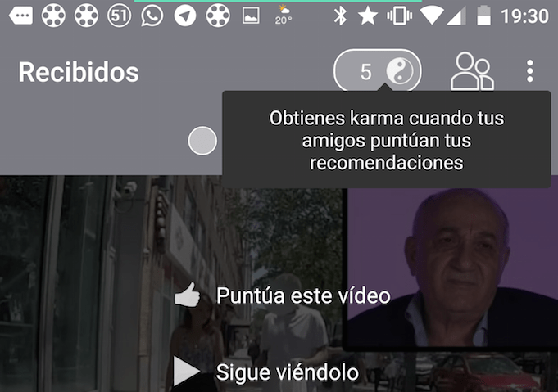Tap the vibrate mode status icon

click(399, 16)
